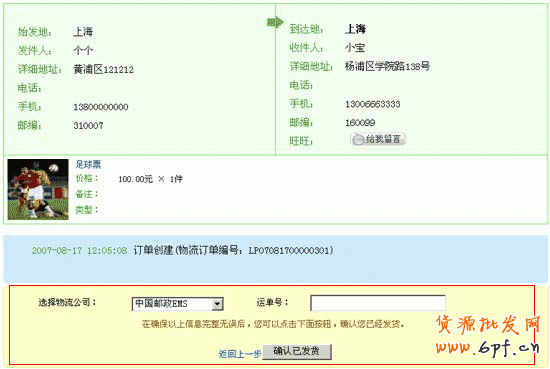Open the 足球票 product title link

tap(88, 164)
